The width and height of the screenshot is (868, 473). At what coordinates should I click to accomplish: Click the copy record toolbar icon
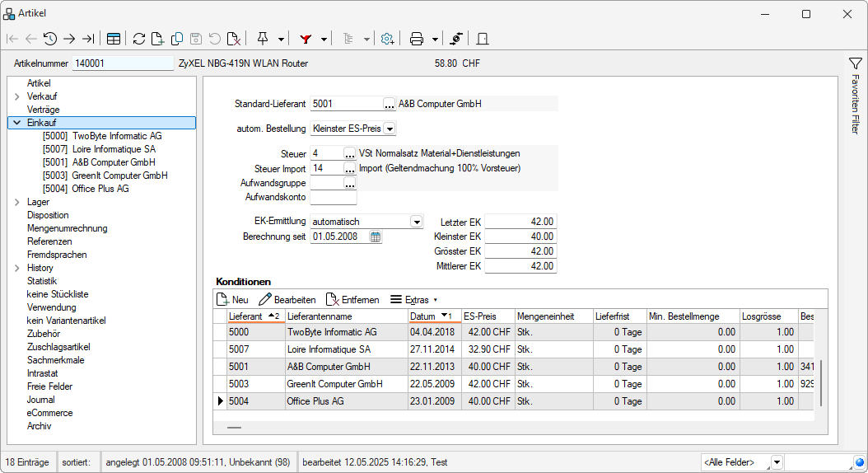(x=176, y=39)
